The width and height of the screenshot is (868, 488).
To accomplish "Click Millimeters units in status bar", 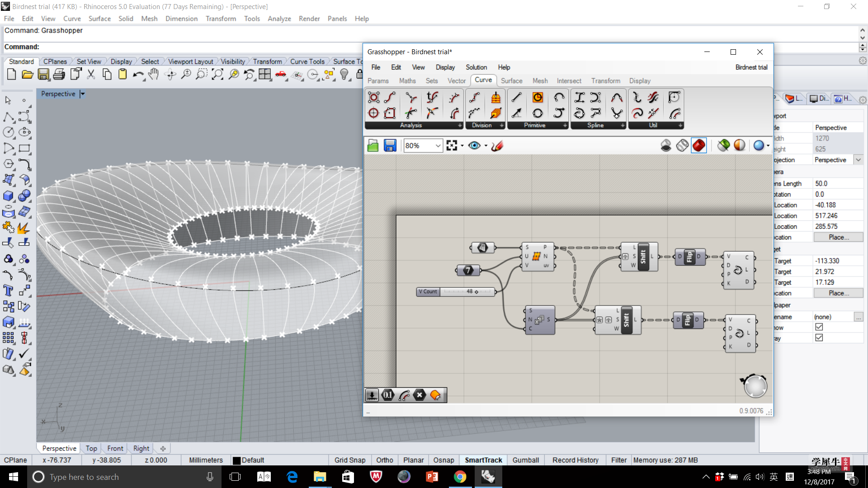I will pos(206,460).
